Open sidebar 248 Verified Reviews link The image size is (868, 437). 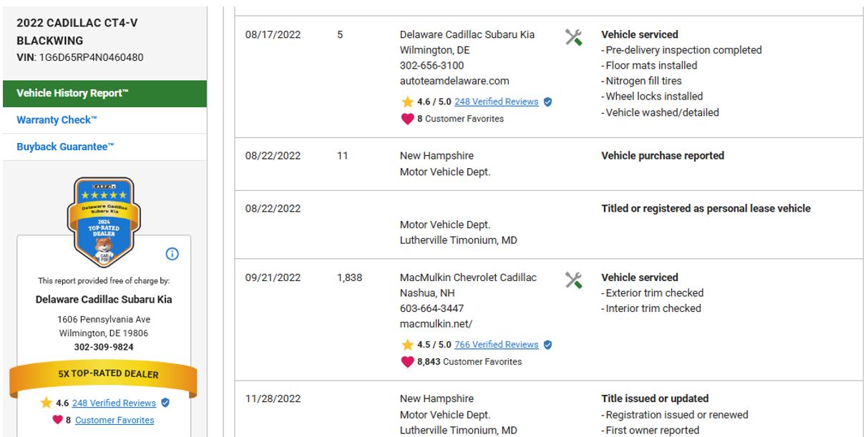coord(114,403)
